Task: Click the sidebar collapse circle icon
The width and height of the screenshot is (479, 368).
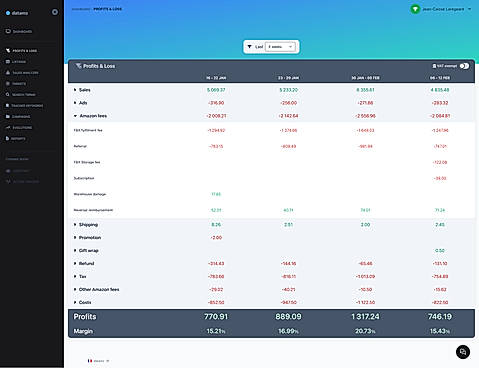Action: click(55, 12)
